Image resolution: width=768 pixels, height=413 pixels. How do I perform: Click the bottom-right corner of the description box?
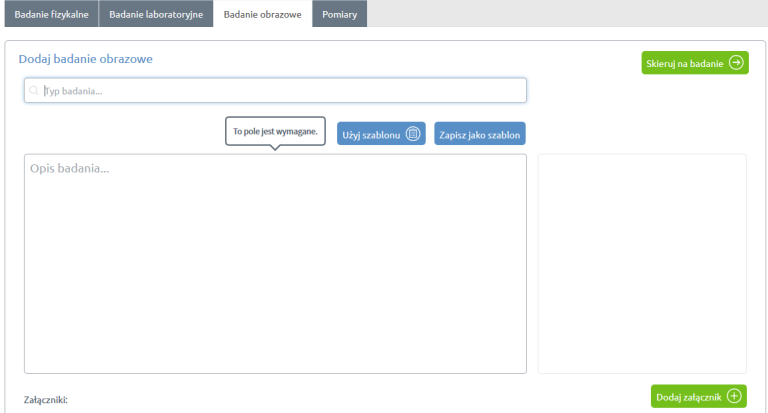point(522,369)
